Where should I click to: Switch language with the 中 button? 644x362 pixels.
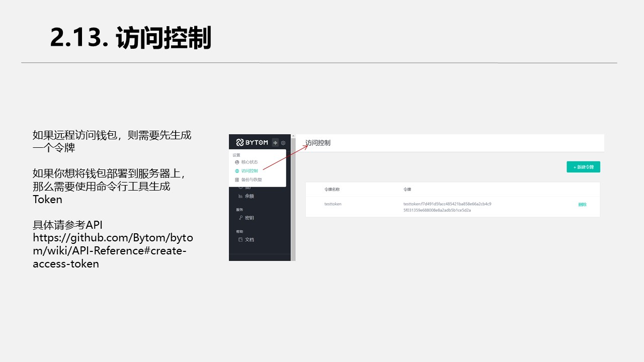pyautogui.click(x=275, y=143)
